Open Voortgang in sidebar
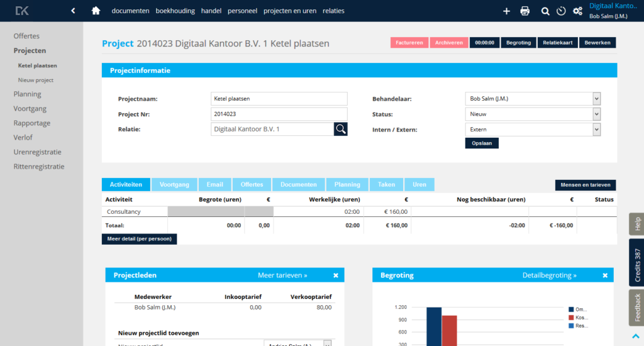The height and width of the screenshot is (346, 644). pyautogui.click(x=30, y=108)
